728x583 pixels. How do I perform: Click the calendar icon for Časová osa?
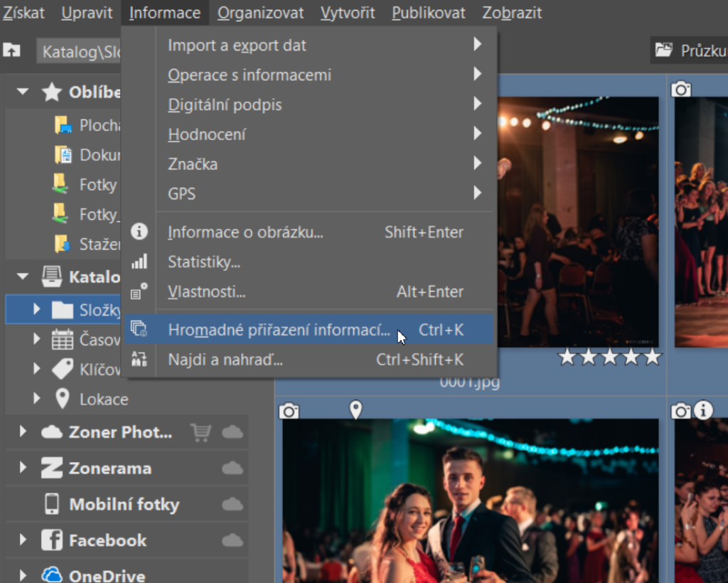click(63, 339)
